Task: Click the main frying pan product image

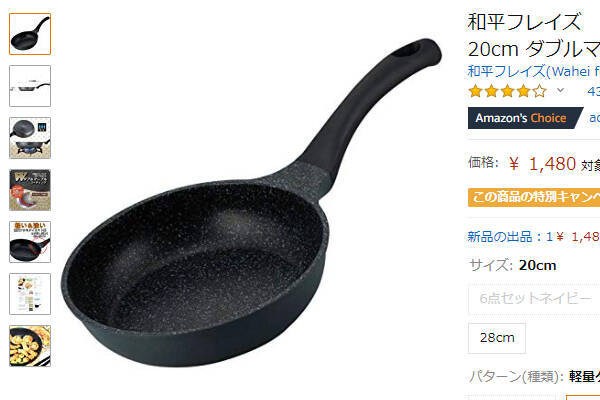Action: [x=251, y=203]
